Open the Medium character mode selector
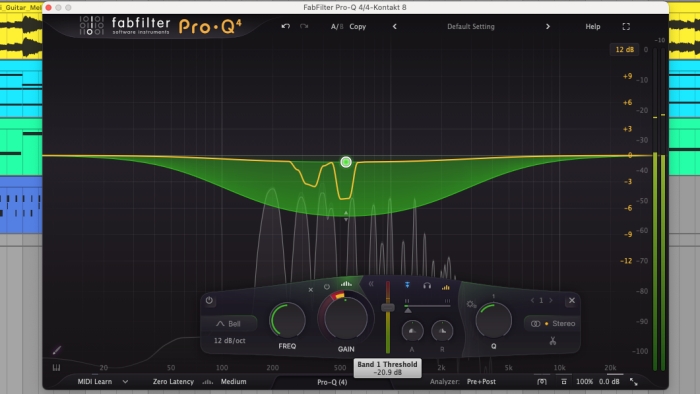The width and height of the screenshot is (700, 394). pos(233,382)
